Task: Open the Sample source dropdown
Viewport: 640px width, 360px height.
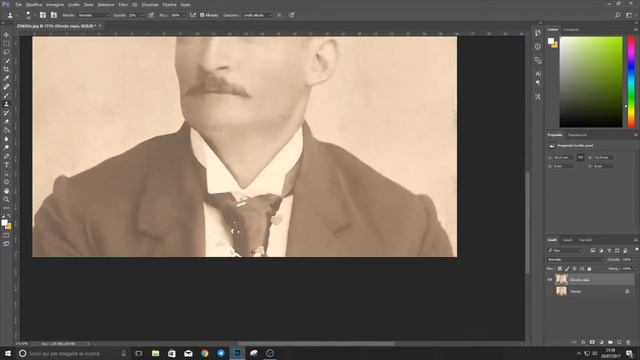Action: [x=257, y=15]
